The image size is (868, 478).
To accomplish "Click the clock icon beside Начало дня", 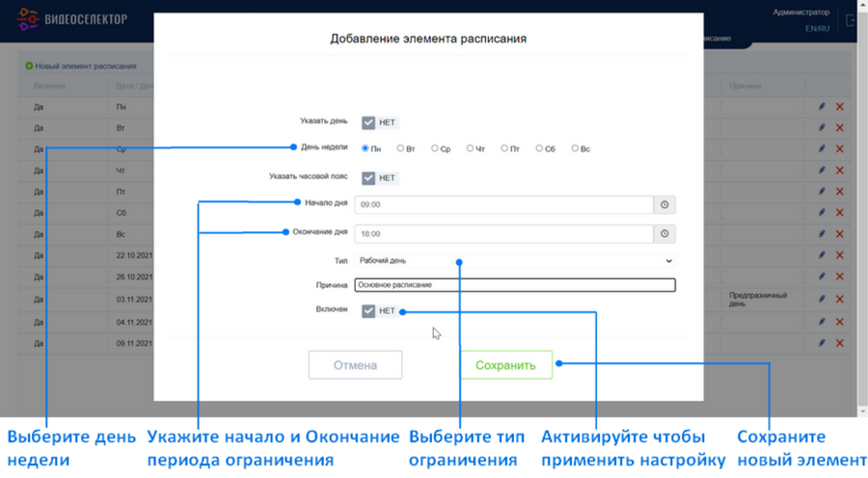I will tap(665, 204).
